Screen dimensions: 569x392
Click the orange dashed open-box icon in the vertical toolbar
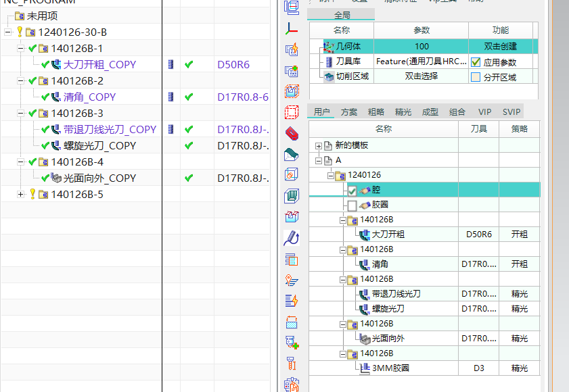pyautogui.click(x=292, y=91)
